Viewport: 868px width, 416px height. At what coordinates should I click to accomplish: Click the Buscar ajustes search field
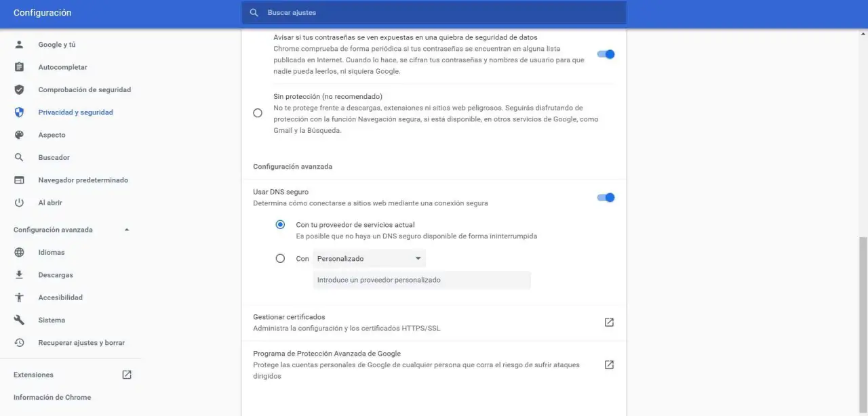click(x=434, y=13)
